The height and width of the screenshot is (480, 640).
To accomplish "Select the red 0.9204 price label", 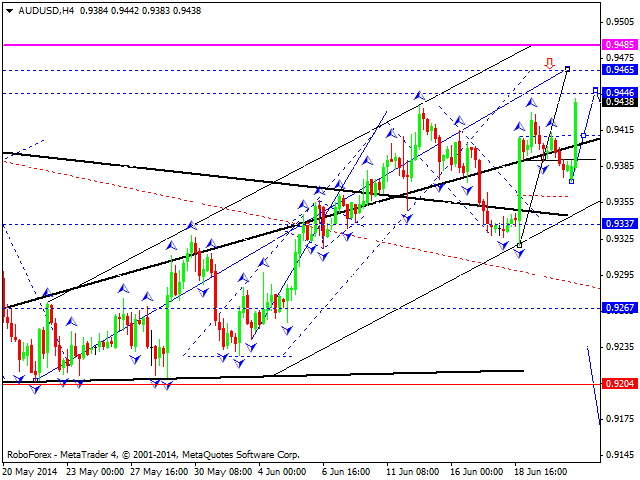I will pos(620,384).
